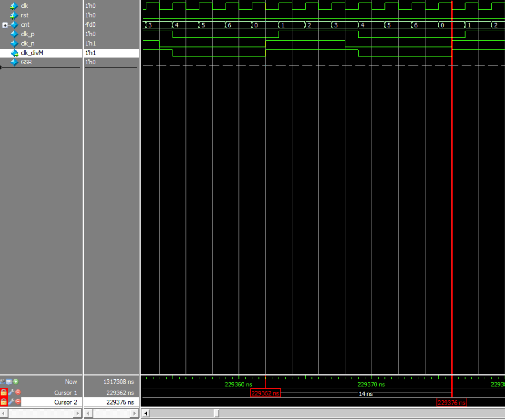
Task: Click the Cursor 1 name label
Action: pyautogui.click(x=65, y=393)
